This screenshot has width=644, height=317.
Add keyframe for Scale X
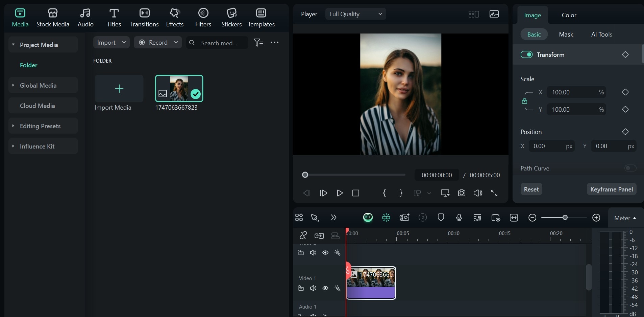point(625,92)
